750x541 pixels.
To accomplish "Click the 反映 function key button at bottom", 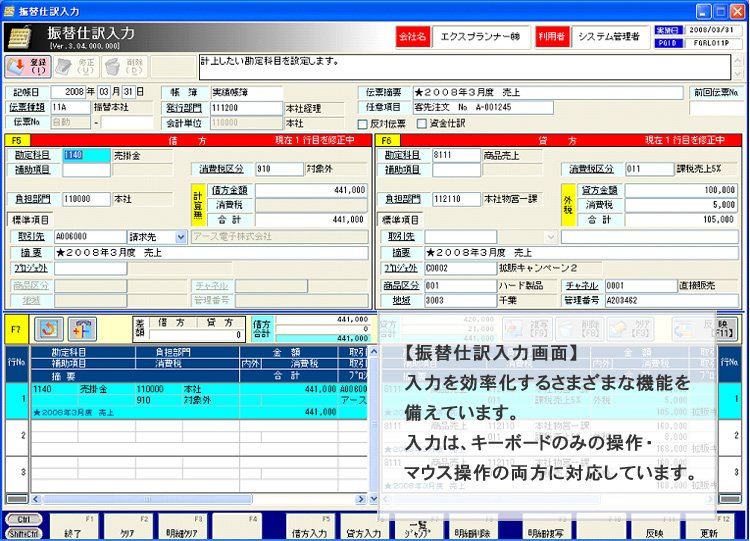I will click(x=655, y=526).
